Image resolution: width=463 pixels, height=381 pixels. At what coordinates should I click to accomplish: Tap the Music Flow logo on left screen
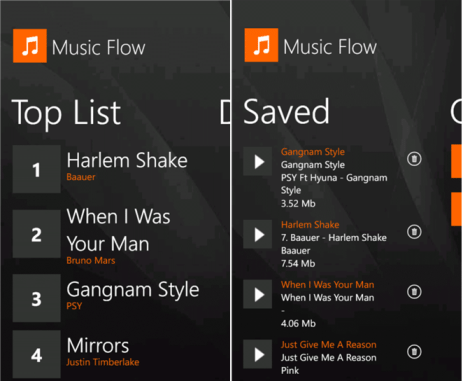[x=30, y=46]
